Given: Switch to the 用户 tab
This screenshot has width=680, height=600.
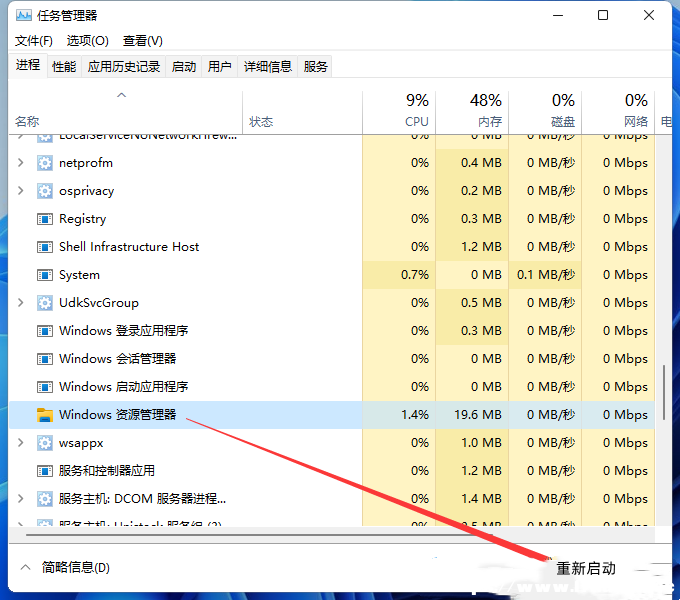Looking at the screenshot, I should point(219,67).
